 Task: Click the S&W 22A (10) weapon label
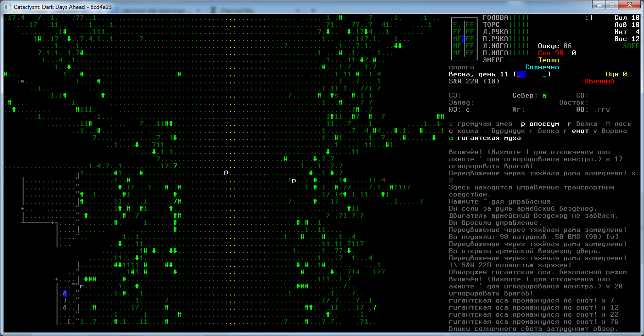pyautogui.click(x=474, y=81)
